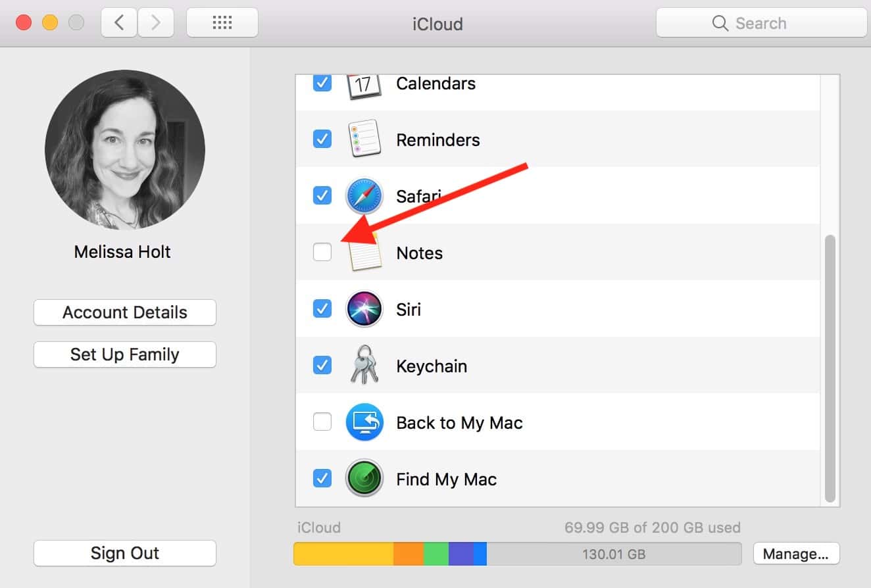
Task: Click the Siri icon
Action: [364, 309]
